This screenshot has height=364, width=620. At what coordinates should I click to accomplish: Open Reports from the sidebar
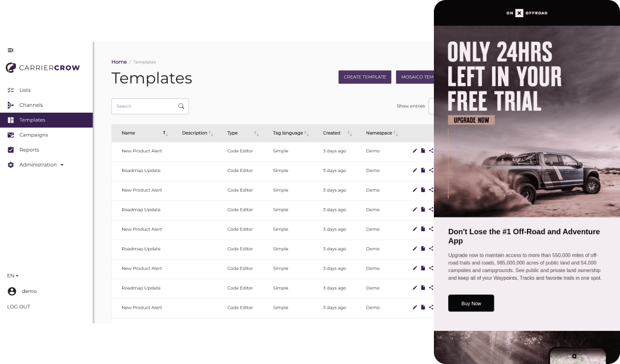tap(29, 150)
